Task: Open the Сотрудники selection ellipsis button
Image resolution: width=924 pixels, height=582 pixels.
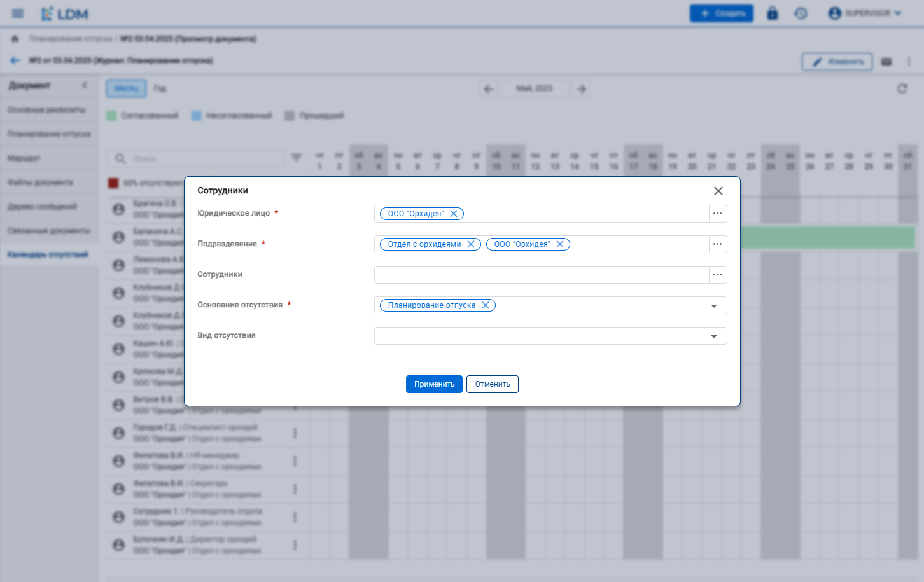Action: pyautogui.click(x=718, y=275)
